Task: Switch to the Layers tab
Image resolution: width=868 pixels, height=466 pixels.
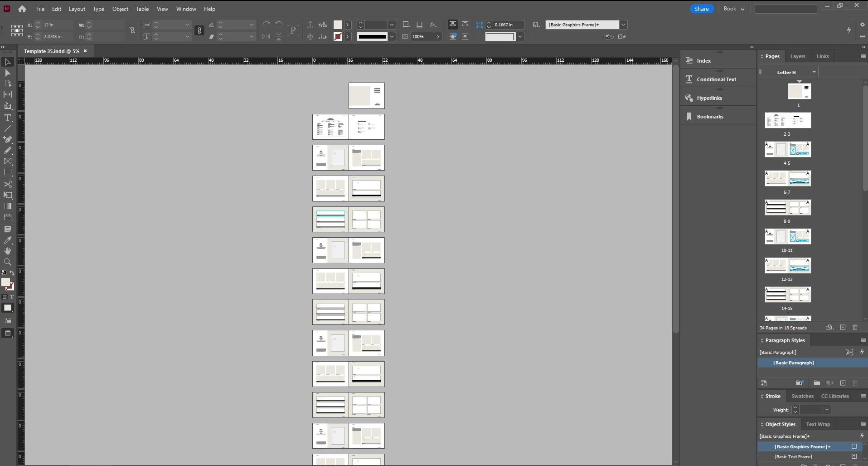Action: pos(797,56)
